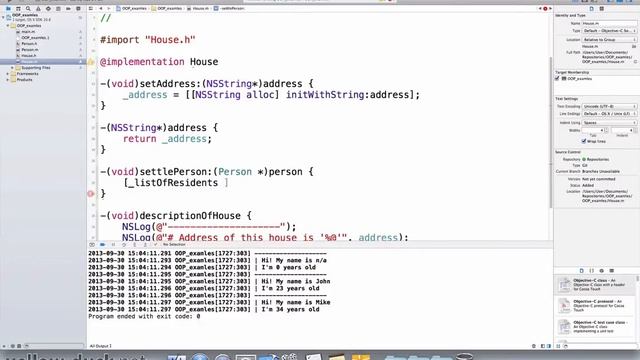Image resolution: width=640 pixels, height=360 pixels.
Task: Go forward in editor history
Action: click(x=109, y=9)
